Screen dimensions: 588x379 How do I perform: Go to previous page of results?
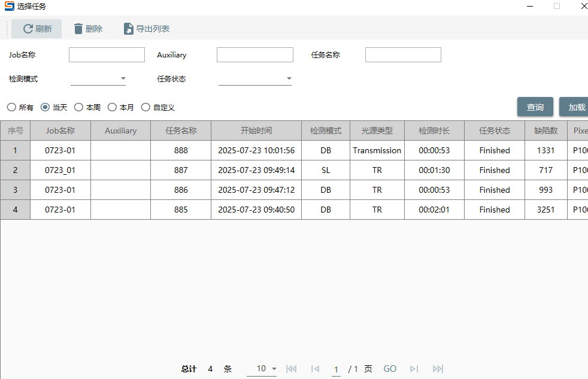[x=315, y=369]
